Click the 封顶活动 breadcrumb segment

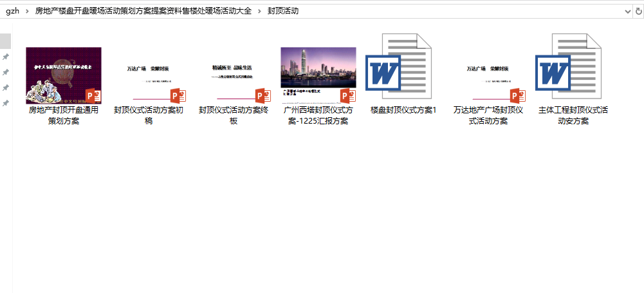[282, 11]
